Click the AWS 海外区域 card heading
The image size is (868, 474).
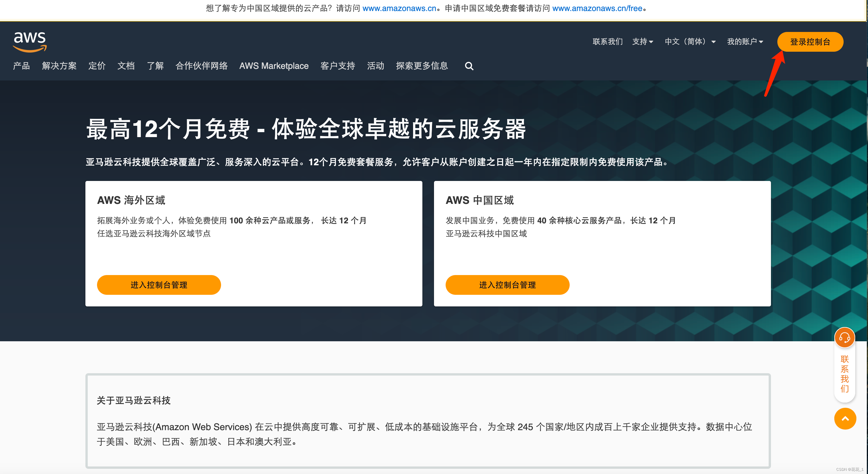pyautogui.click(x=131, y=200)
